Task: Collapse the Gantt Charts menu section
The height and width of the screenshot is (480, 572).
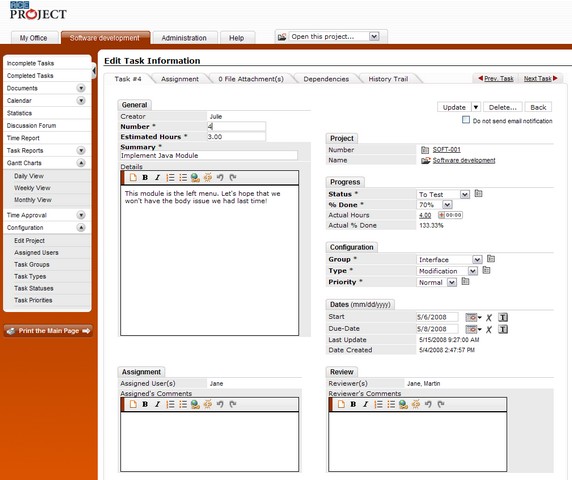Action: 81,163
